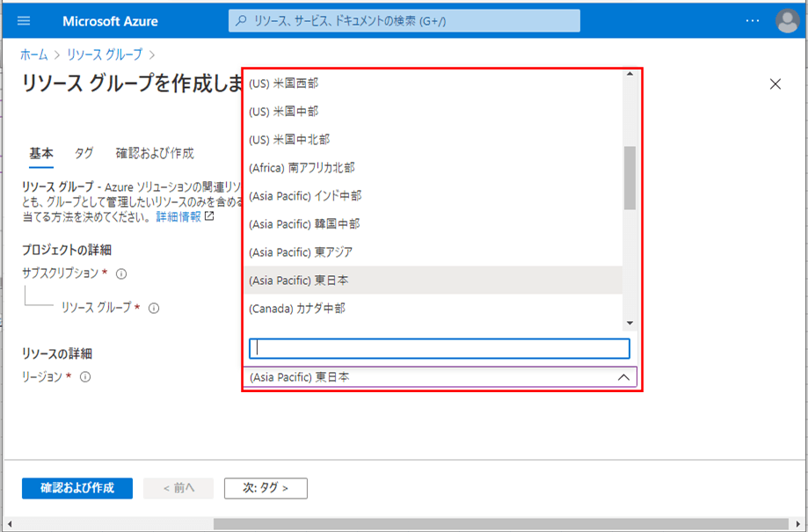Close the resource group creation pane
808x532 pixels.
pos(775,84)
